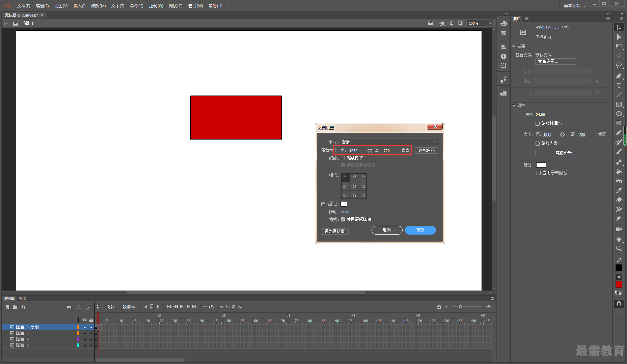Screen dimensions: 627x364
Task: Select the Paint Bucket tool
Action: 619,172
